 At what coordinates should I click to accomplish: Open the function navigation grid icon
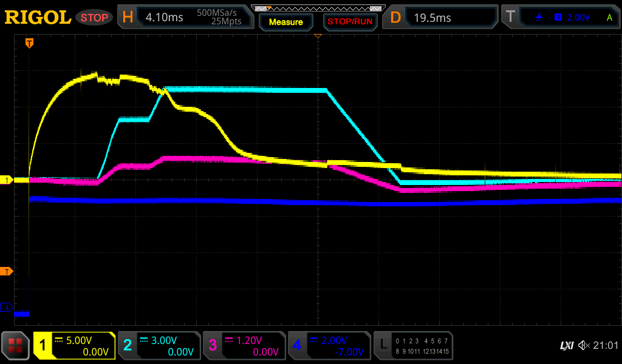(15, 346)
